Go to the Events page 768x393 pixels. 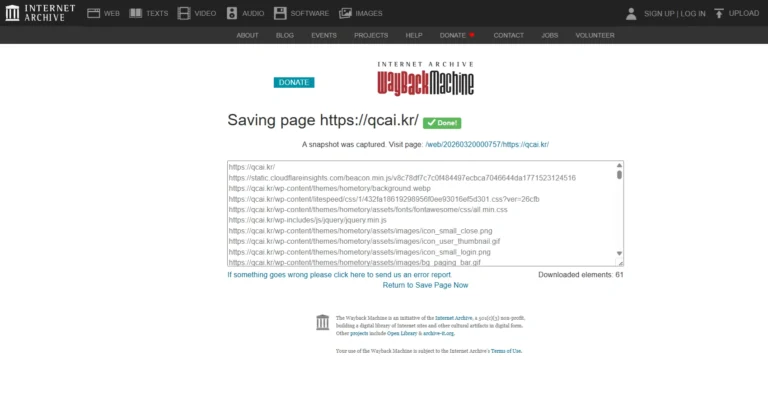click(324, 35)
